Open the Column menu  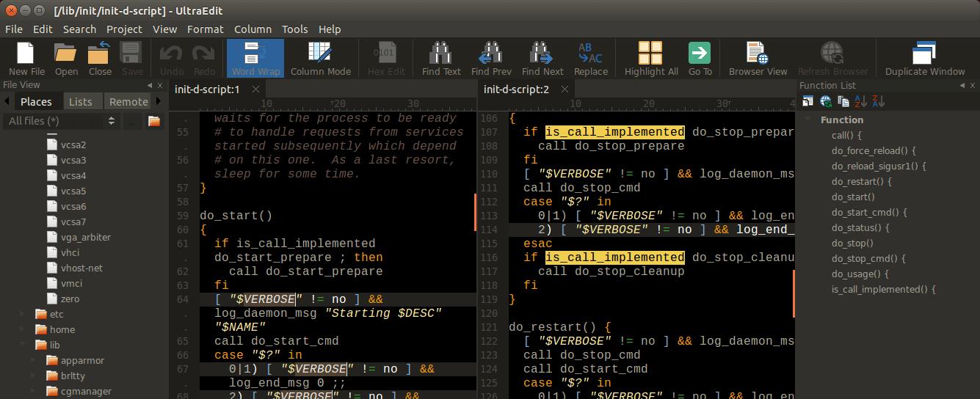point(253,29)
